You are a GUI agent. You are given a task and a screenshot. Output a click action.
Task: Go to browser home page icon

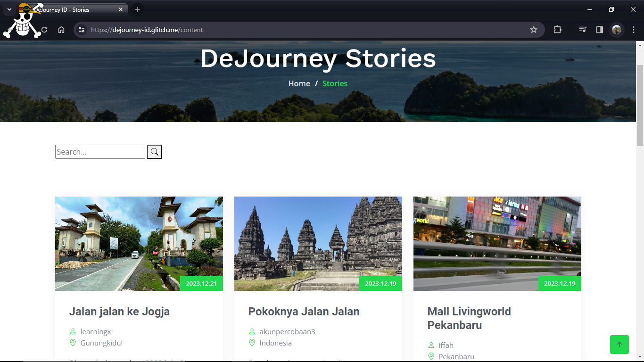[x=61, y=30]
